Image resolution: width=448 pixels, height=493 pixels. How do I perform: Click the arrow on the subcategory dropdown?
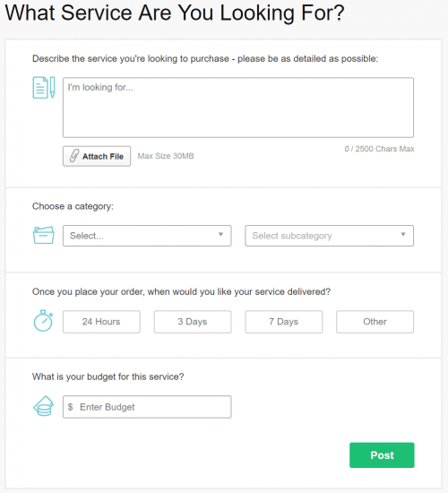click(x=403, y=234)
